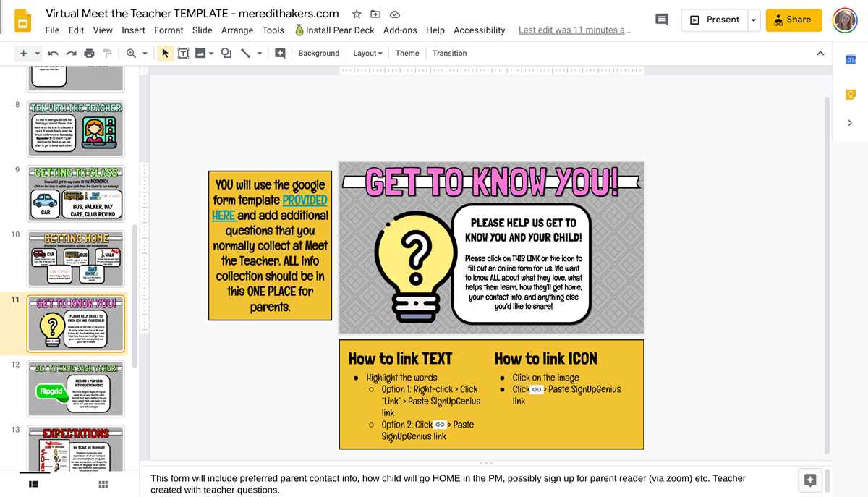Screen dimensions: 868x497
Task: Hide the menus with the collapse arrow
Action: 820,53
